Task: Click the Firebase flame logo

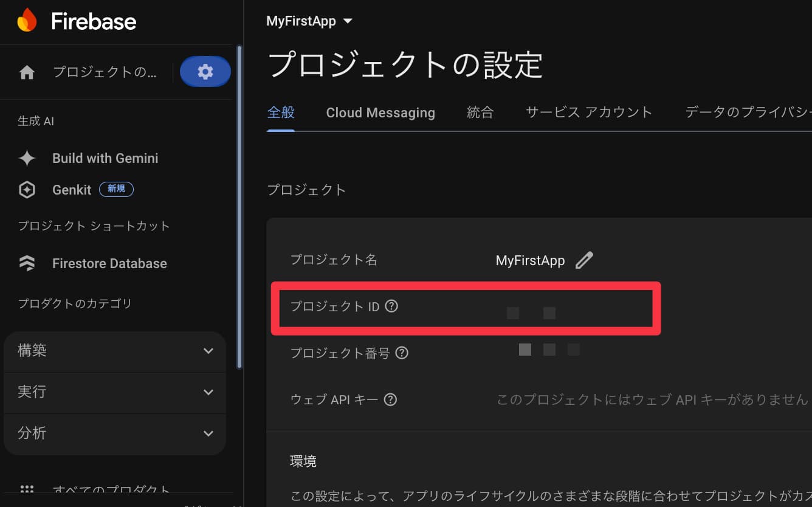Action: click(27, 21)
